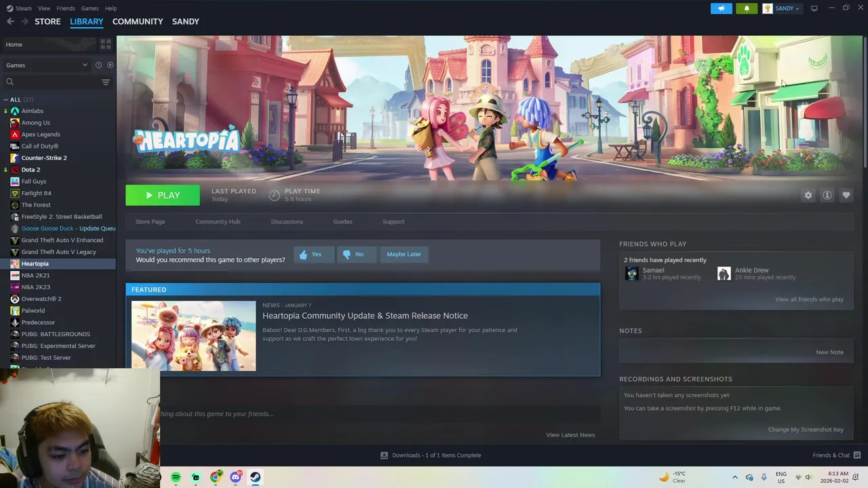The image size is (868, 488).
Task: Add Heartopia to favorites heart icon
Action: click(x=846, y=195)
